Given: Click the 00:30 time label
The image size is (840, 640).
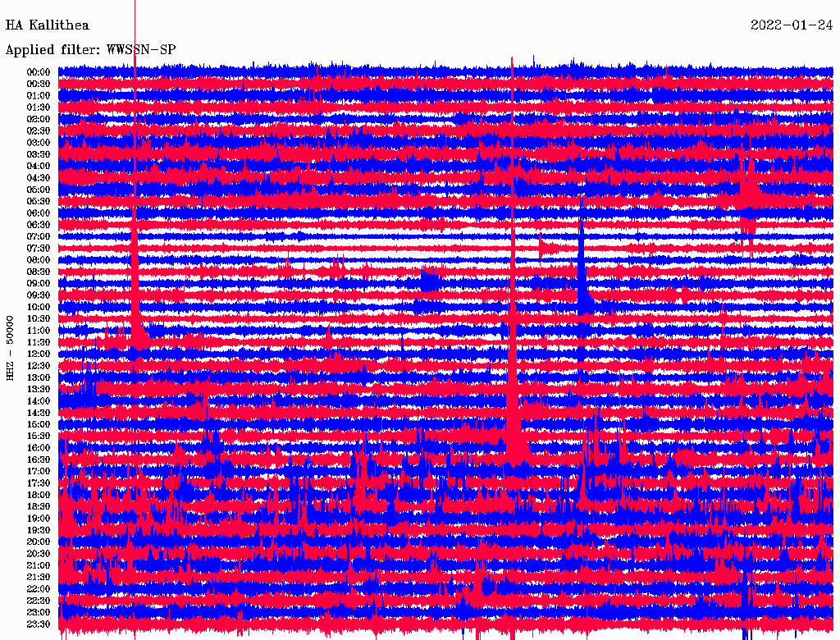Looking at the screenshot, I should point(38,85).
